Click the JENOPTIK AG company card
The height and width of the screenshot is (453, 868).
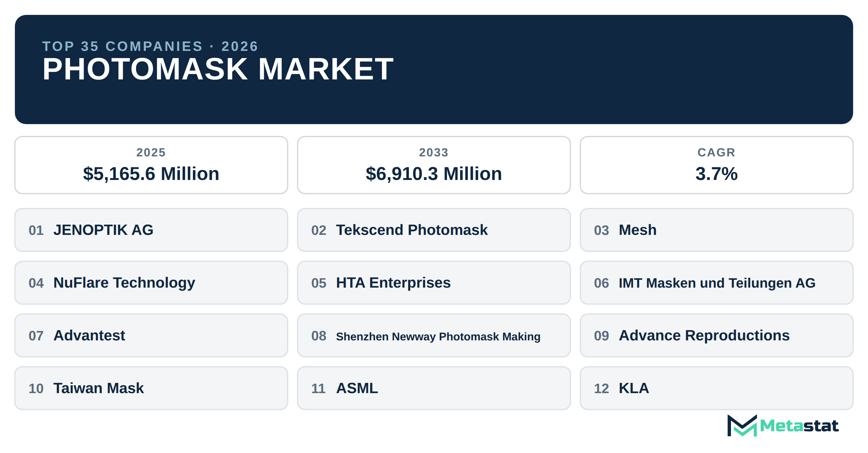(x=151, y=230)
